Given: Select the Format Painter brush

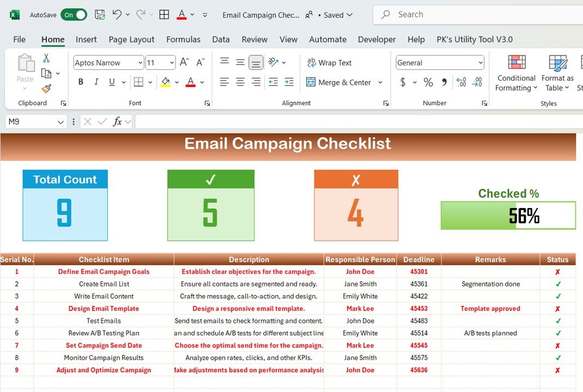Looking at the screenshot, I should [46, 88].
